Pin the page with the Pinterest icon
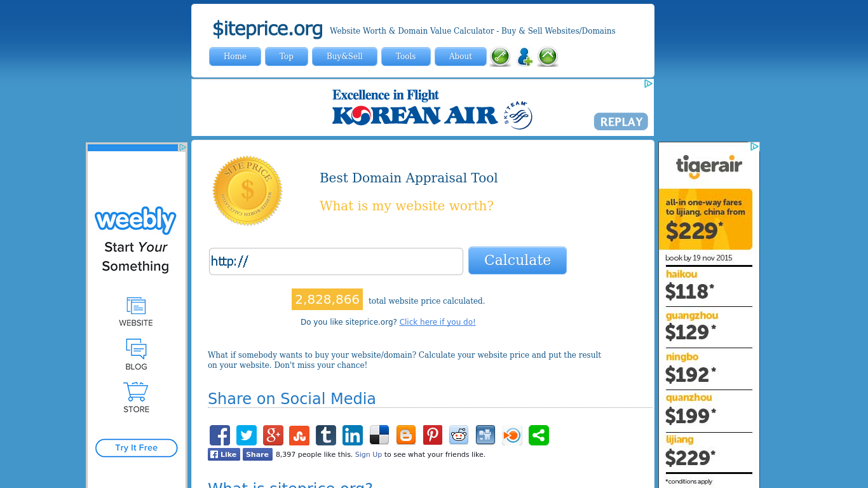 [432, 435]
